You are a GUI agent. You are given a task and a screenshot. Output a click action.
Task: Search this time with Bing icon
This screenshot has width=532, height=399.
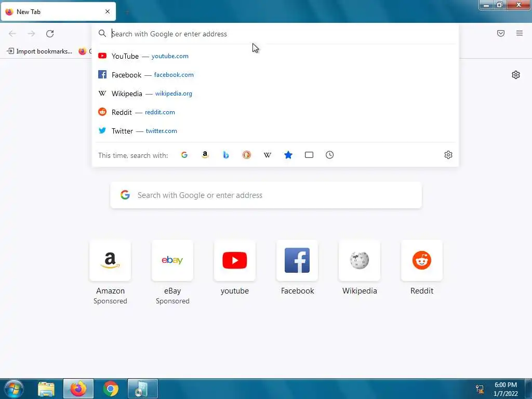click(226, 155)
